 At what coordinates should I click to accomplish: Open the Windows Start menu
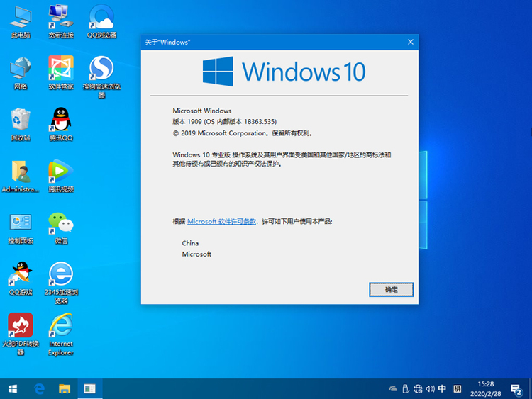13,388
